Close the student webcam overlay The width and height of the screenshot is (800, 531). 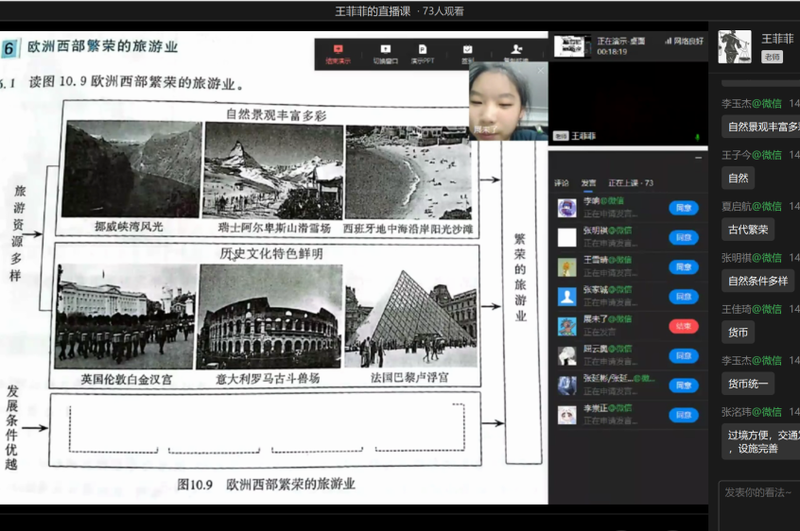click(541, 70)
